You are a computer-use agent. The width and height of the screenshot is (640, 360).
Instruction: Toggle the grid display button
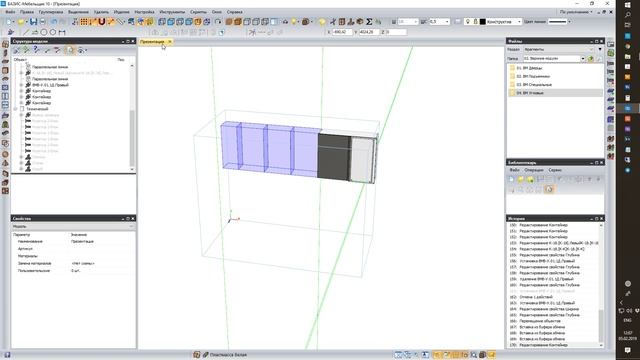[x=84, y=22]
